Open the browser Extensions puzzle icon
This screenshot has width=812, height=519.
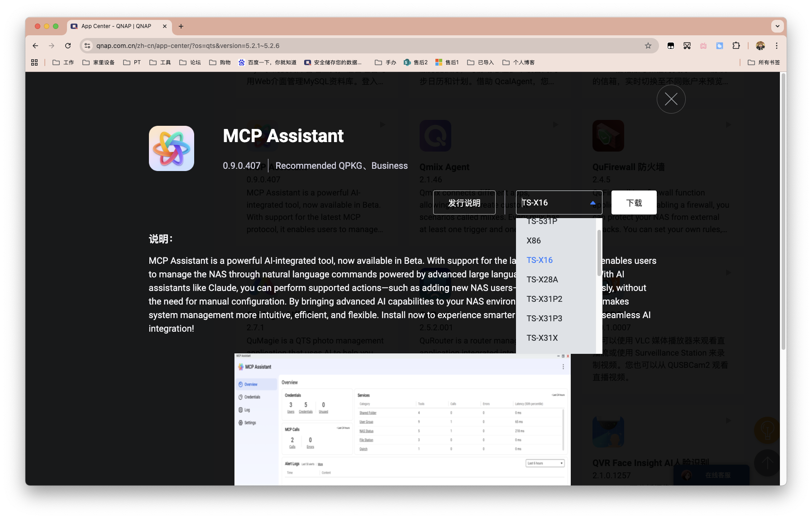pos(736,46)
